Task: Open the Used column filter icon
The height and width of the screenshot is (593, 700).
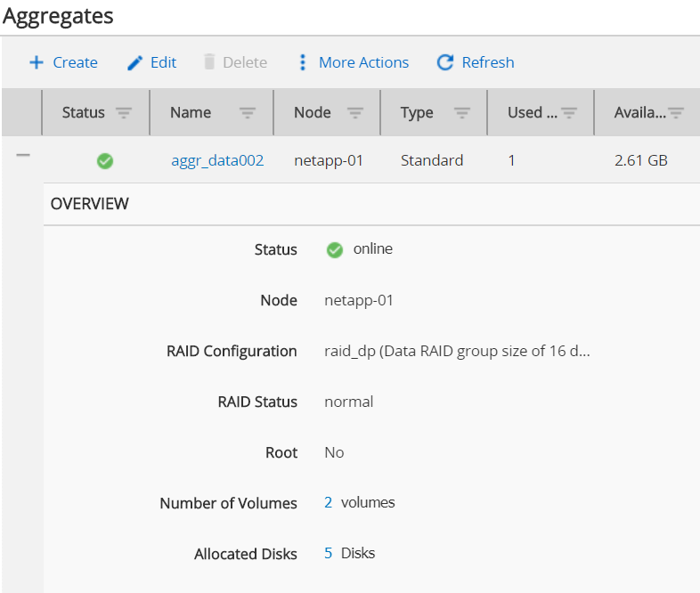Action: click(568, 113)
